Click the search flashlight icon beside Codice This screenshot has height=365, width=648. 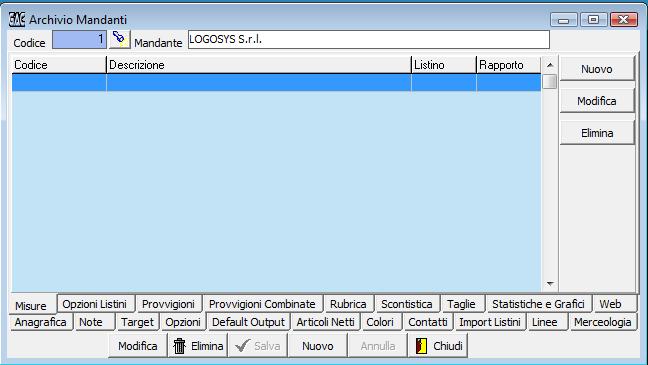tap(120, 40)
